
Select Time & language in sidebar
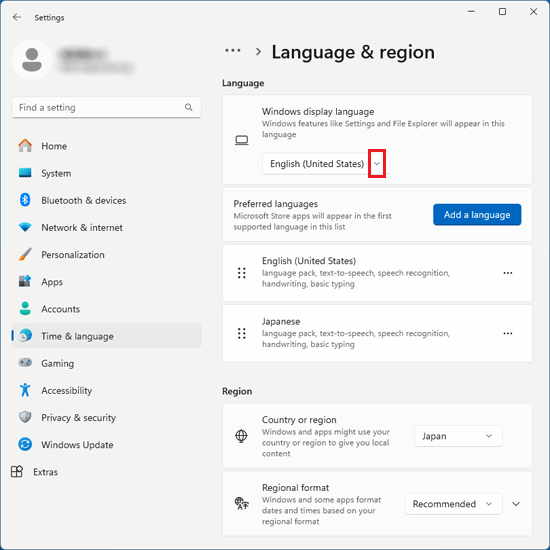point(106,336)
